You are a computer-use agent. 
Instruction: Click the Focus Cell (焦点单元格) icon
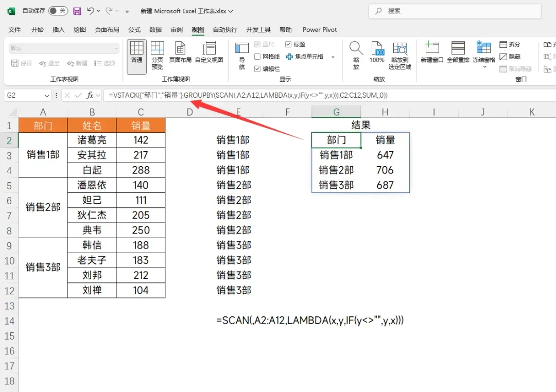click(x=289, y=57)
